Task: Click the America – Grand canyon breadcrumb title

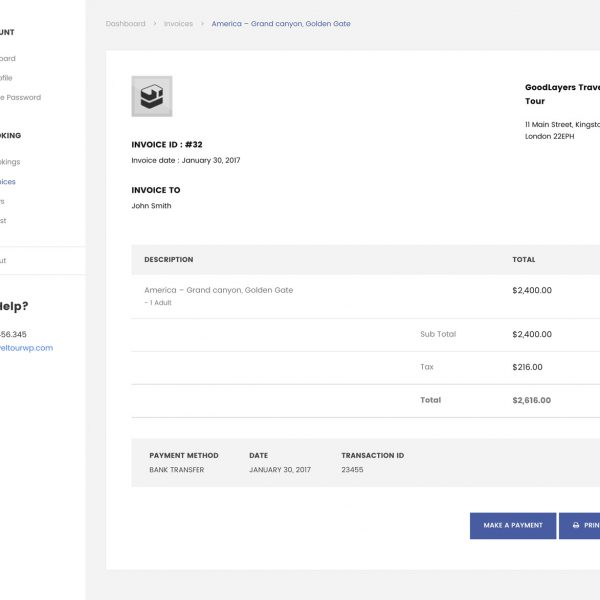Action: (x=280, y=24)
